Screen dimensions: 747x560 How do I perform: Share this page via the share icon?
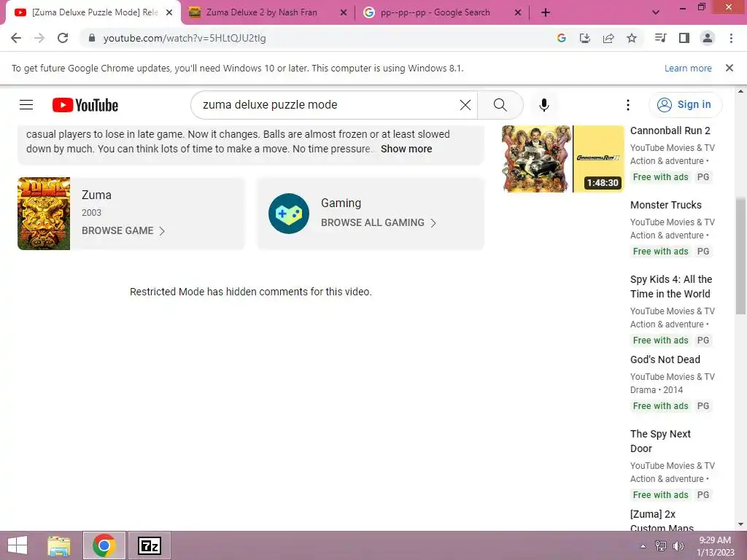click(608, 38)
